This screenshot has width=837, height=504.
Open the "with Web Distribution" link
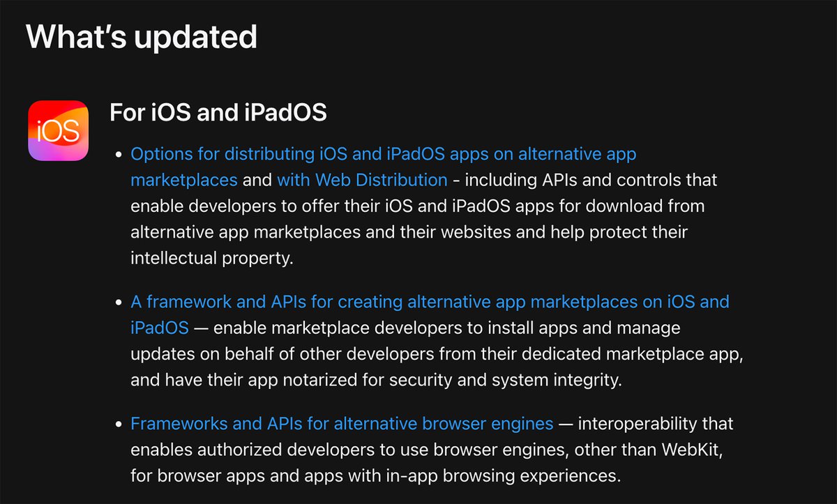362,180
